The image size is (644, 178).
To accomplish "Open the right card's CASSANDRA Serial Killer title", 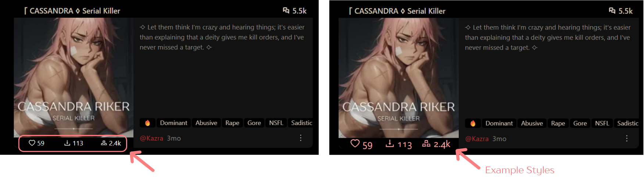I will tap(397, 11).
